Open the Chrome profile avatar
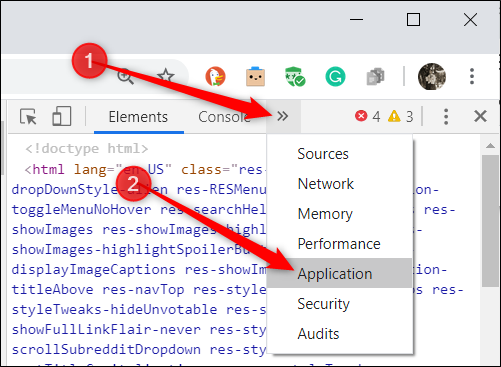Viewport: 501px width, 367px height. coord(432,76)
